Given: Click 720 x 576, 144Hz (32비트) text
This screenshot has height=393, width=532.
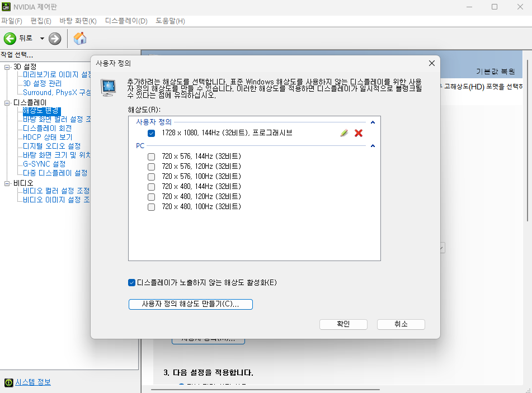Looking at the screenshot, I should click(201, 157).
